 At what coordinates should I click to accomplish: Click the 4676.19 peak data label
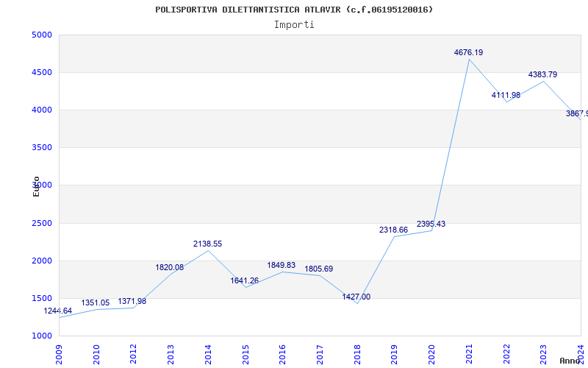(468, 53)
